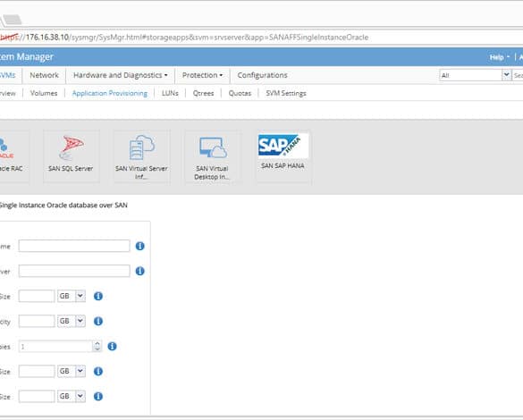Viewport: 523px width, 420px height.
Task: Switch to Qtrees subtab
Action: coord(204,93)
